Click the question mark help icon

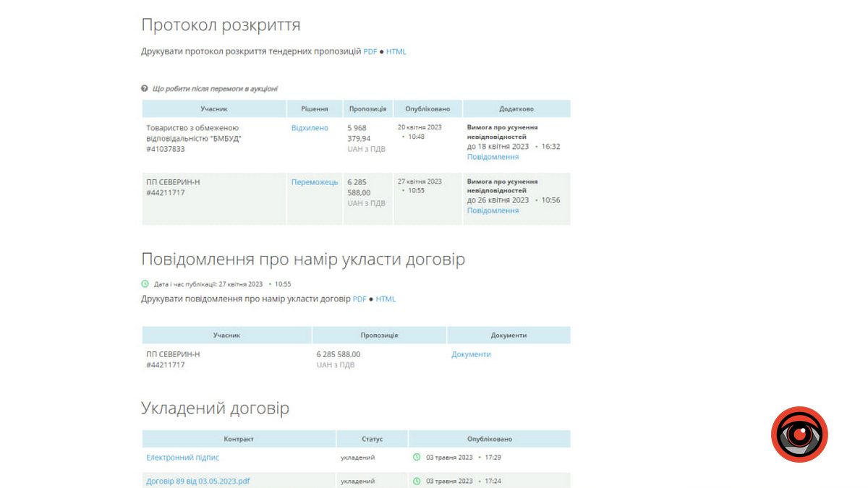tap(145, 89)
